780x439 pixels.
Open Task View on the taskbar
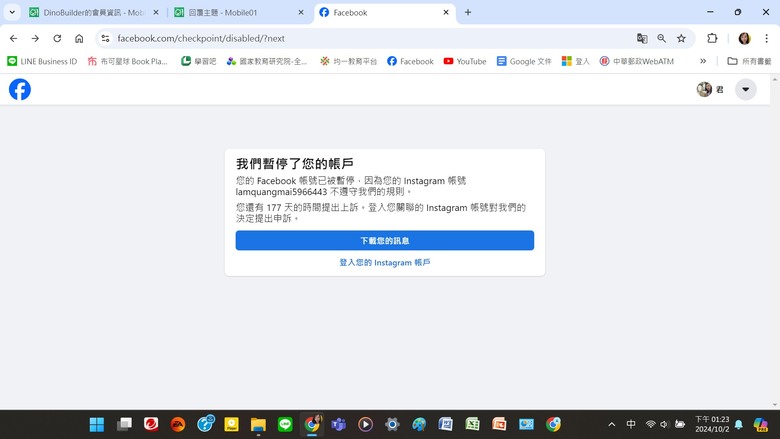point(124,424)
